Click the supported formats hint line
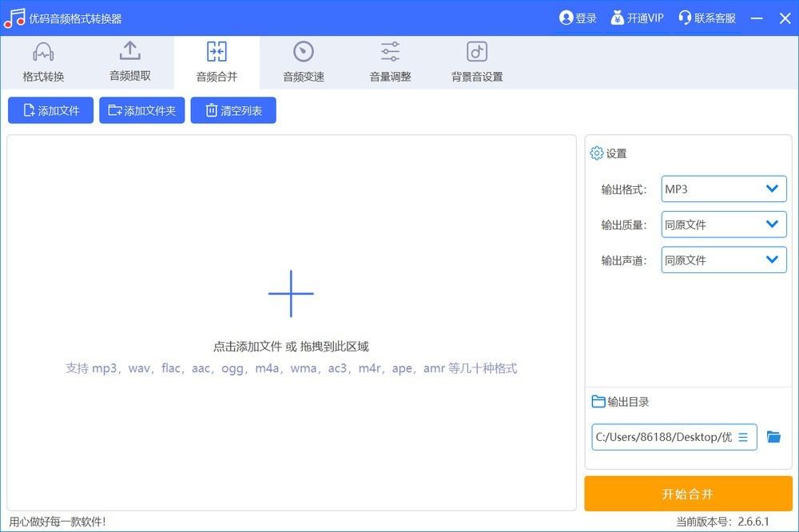Image resolution: width=799 pixels, height=532 pixels. pos(291,368)
